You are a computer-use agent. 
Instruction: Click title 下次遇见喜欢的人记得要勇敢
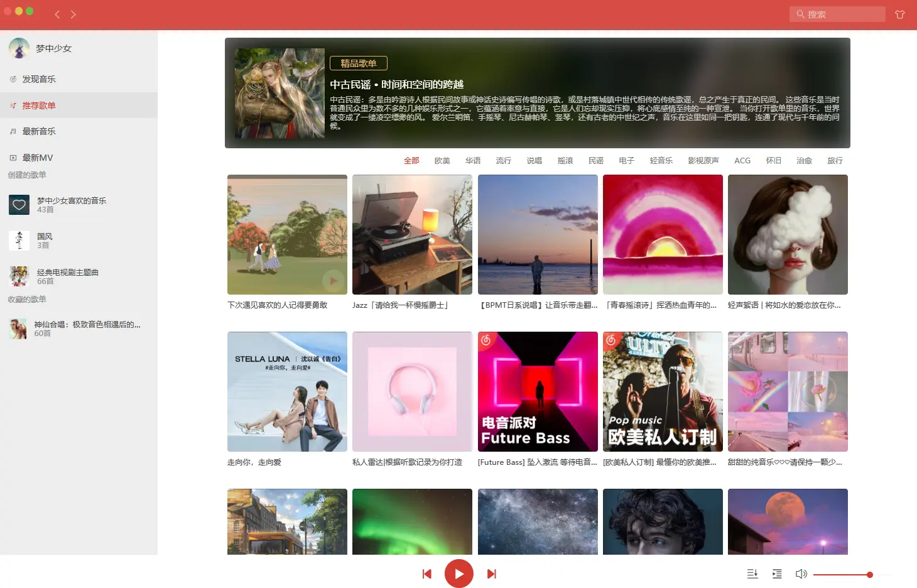point(278,305)
